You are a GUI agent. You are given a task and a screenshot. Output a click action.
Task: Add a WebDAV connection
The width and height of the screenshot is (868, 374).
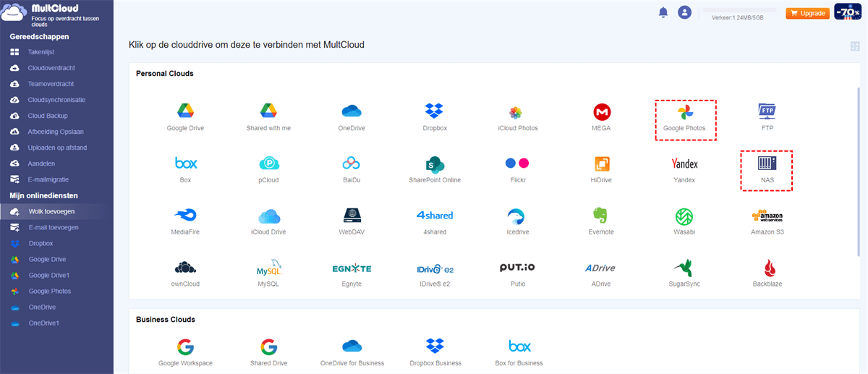352,216
